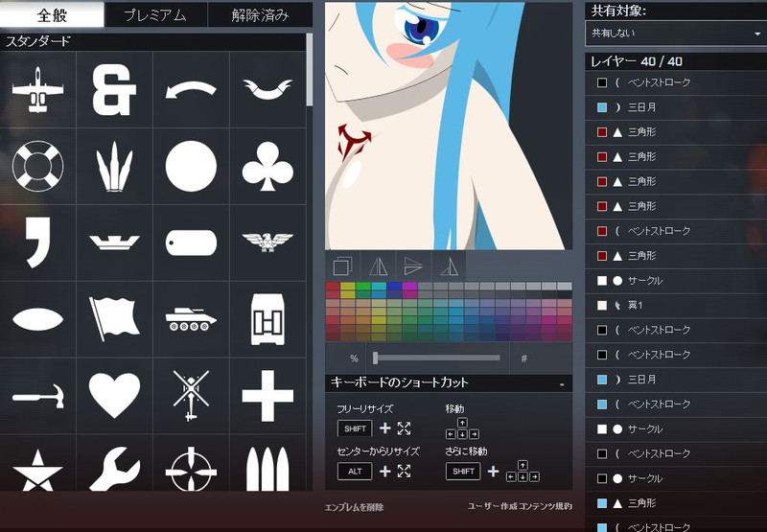Select the wrench shape
This screenshot has width=767, height=532.
(x=114, y=470)
